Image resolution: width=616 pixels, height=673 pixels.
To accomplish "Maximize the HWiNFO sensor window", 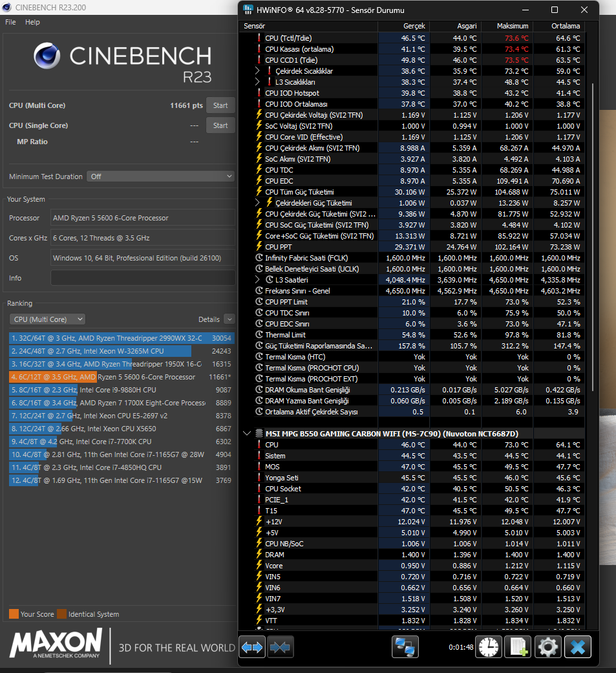I will [x=554, y=10].
